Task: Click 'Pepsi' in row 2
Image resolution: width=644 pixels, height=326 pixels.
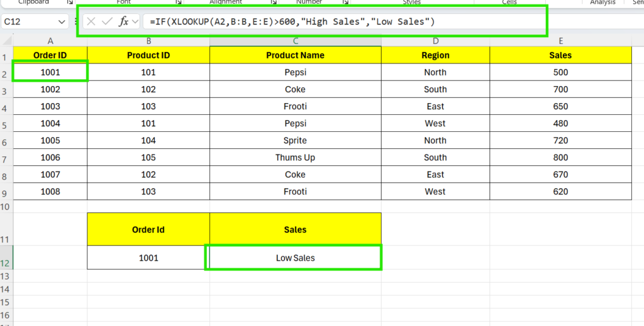Action: (296, 72)
